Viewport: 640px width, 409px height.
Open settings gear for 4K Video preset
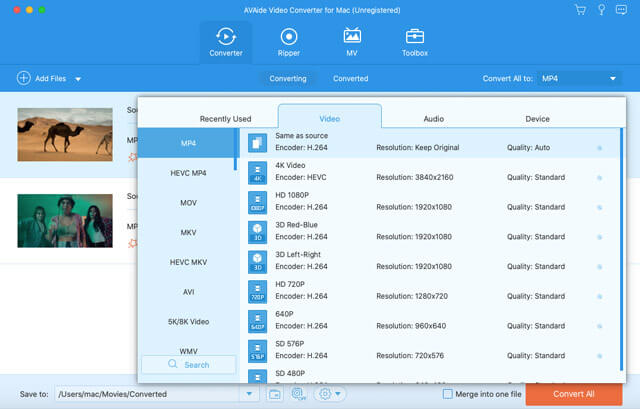click(600, 178)
